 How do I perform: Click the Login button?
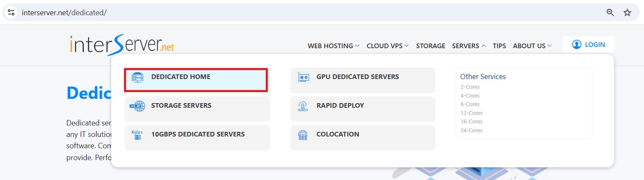[x=588, y=44]
